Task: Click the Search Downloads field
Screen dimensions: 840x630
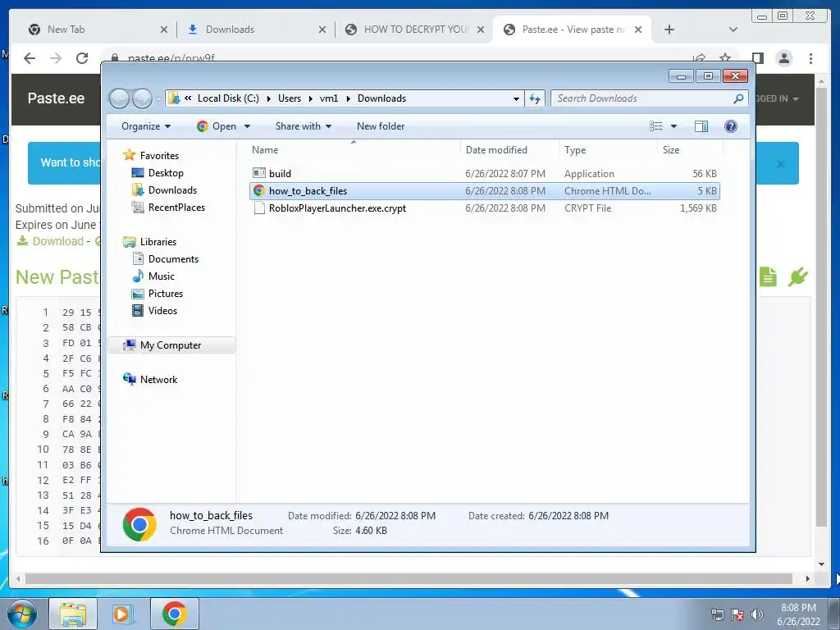Action: click(643, 98)
